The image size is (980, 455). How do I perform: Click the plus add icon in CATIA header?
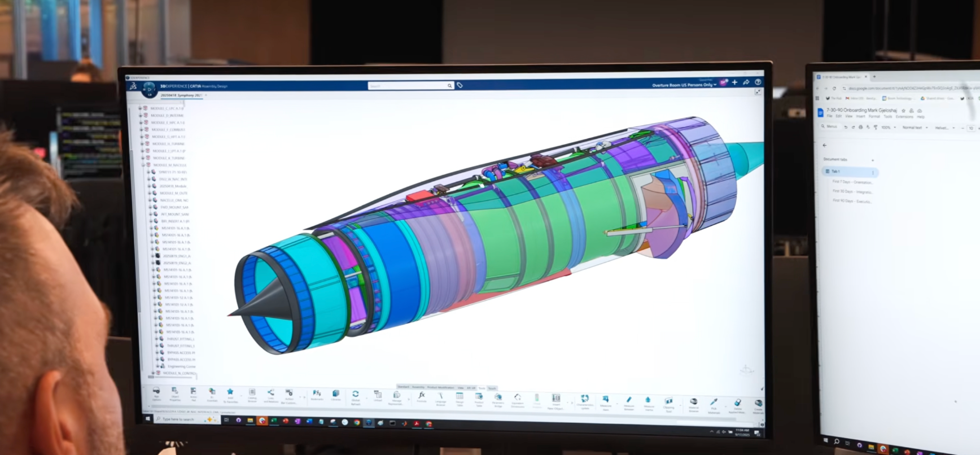point(734,82)
